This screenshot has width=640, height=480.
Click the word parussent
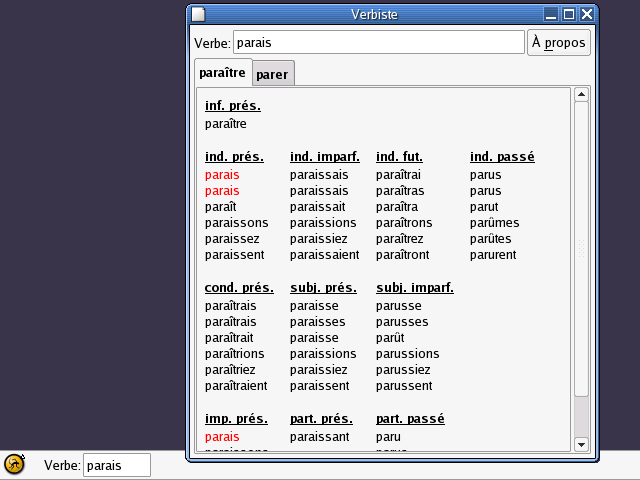pyautogui.click(x=404, y=386)
